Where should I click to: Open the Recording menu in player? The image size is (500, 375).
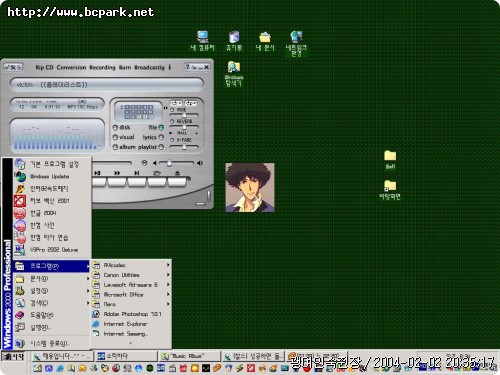(102, 67)
